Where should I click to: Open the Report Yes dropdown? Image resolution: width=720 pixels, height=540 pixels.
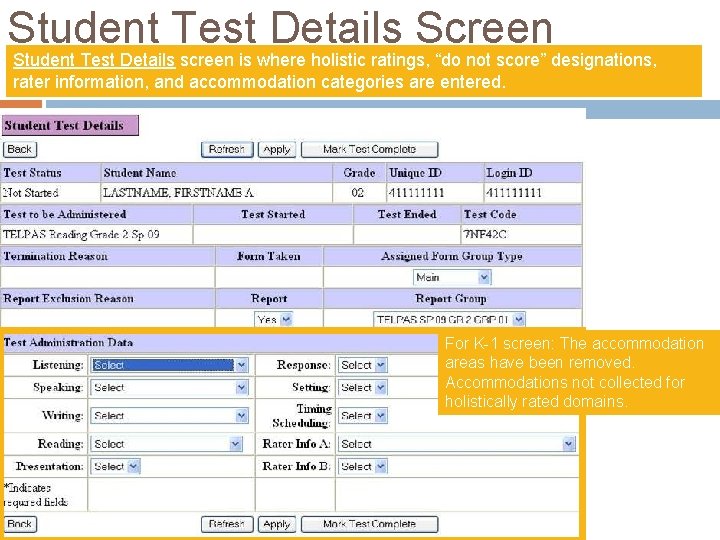[274, 319]
